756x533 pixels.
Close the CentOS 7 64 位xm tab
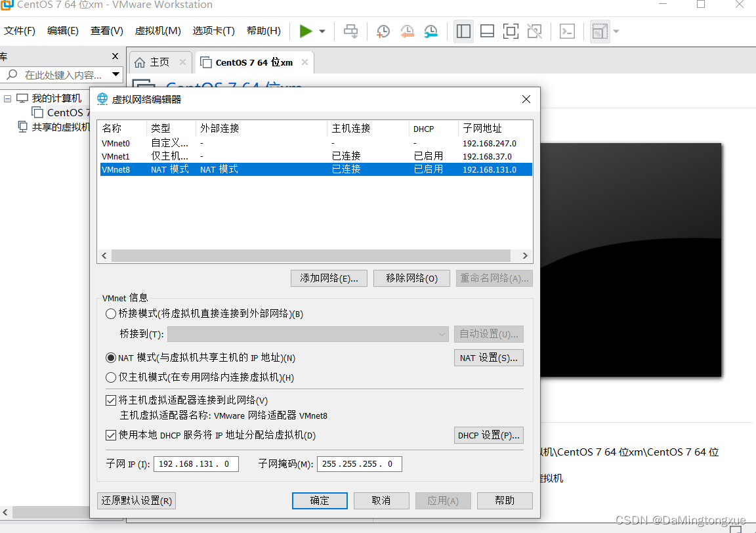[304, 62]
